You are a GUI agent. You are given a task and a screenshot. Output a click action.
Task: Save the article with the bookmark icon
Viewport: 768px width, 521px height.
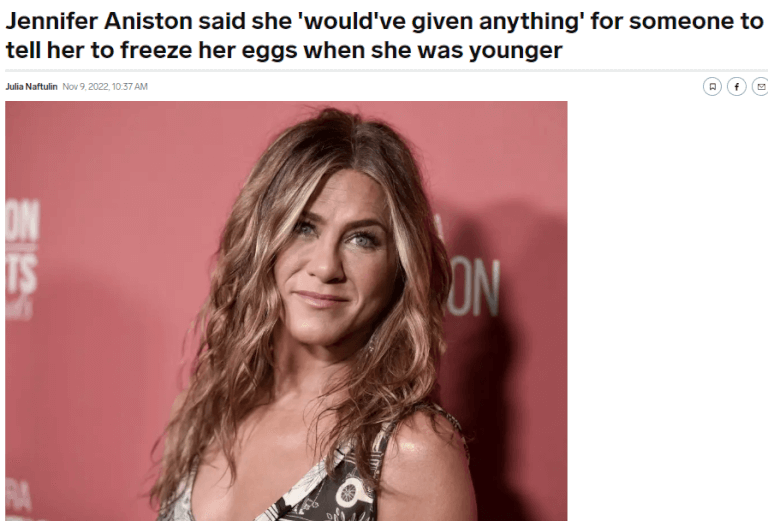712,87
